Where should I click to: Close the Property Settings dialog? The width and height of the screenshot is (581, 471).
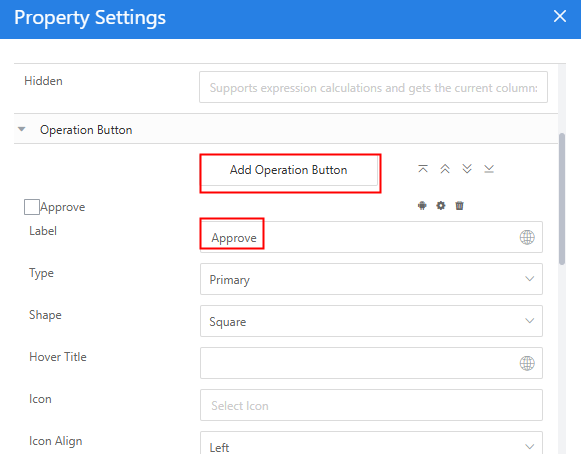point(560,16)
